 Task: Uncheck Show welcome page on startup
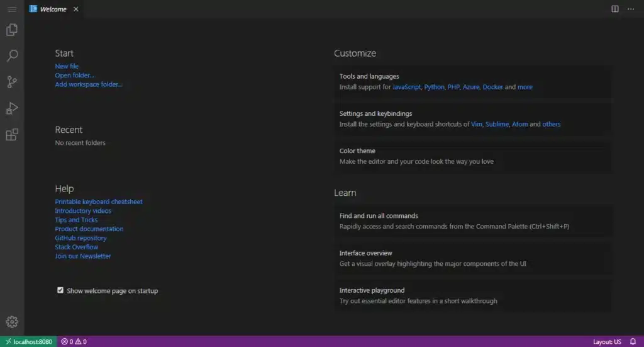60,290
